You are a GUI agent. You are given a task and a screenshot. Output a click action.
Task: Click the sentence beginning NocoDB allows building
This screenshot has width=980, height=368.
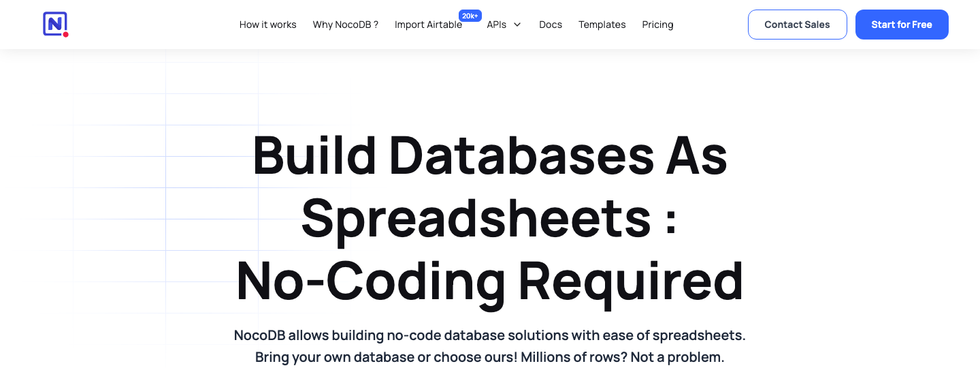tap(490, 335)
